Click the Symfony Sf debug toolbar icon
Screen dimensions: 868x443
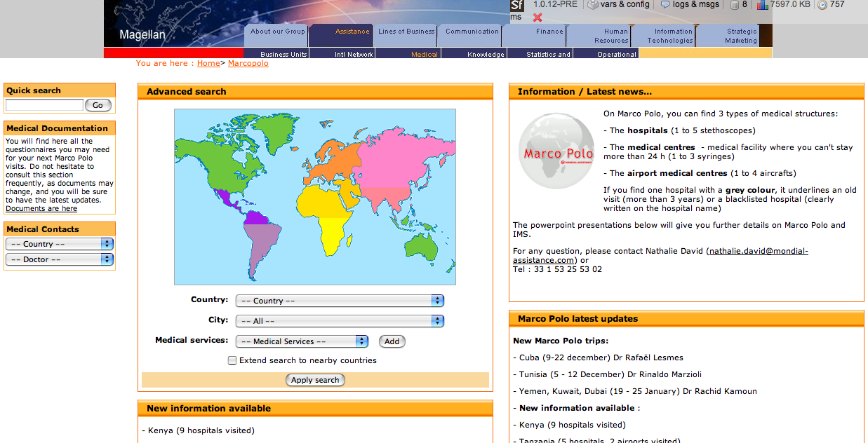[x=517, y=5]
